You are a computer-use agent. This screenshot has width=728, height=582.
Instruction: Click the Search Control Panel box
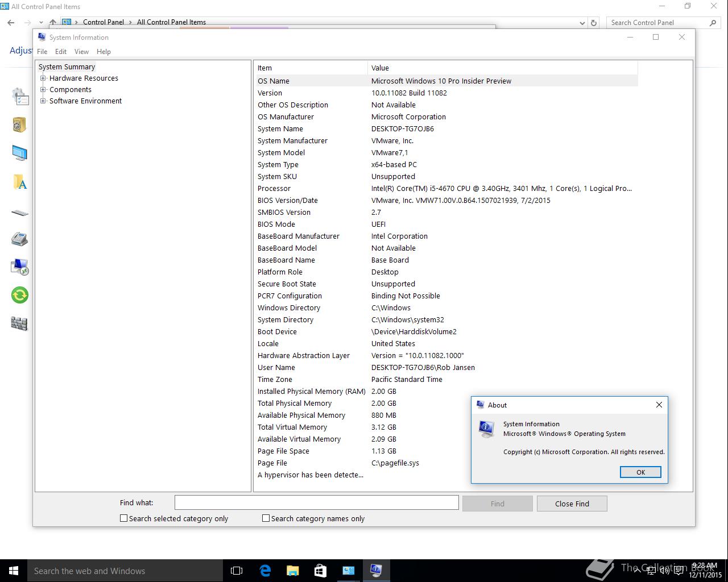pos(657,23)
